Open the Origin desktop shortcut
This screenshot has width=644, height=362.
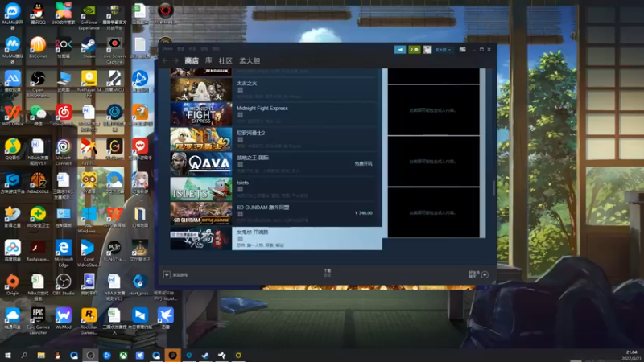12,285
